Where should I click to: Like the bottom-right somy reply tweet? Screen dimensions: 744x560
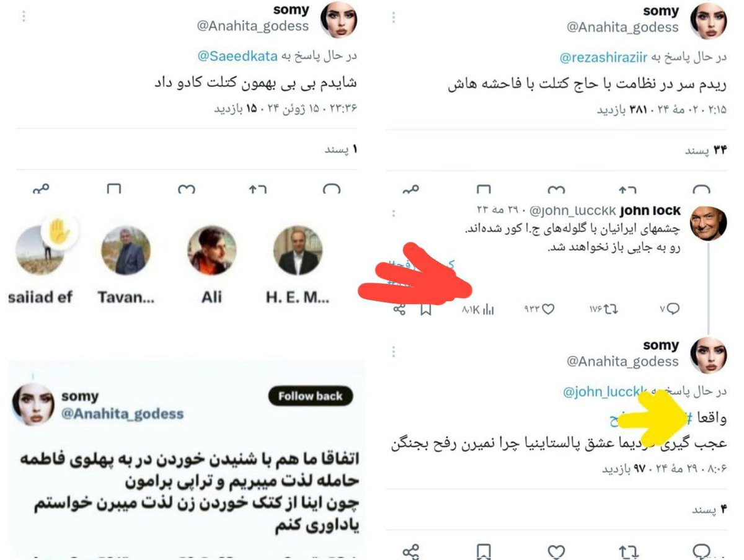pos(557,551)
